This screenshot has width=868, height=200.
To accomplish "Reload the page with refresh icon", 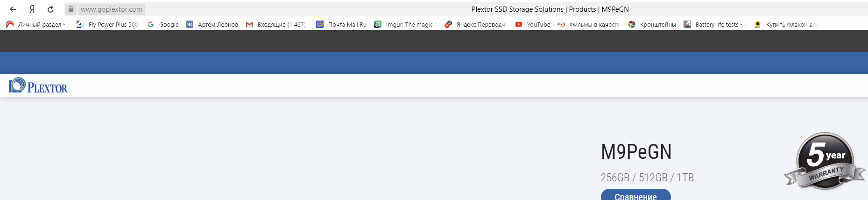I will (x=50, y=9).
